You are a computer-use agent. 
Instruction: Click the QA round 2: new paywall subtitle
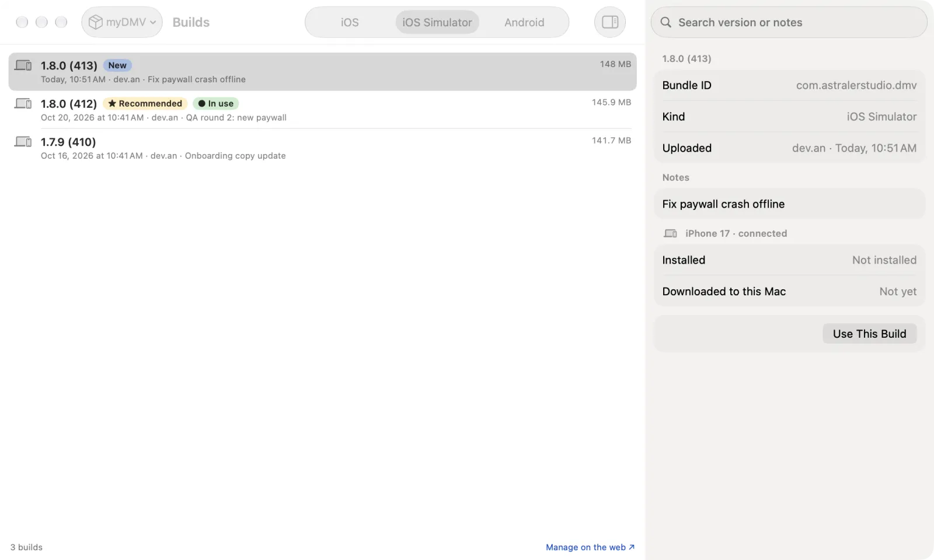click(236, 118)
